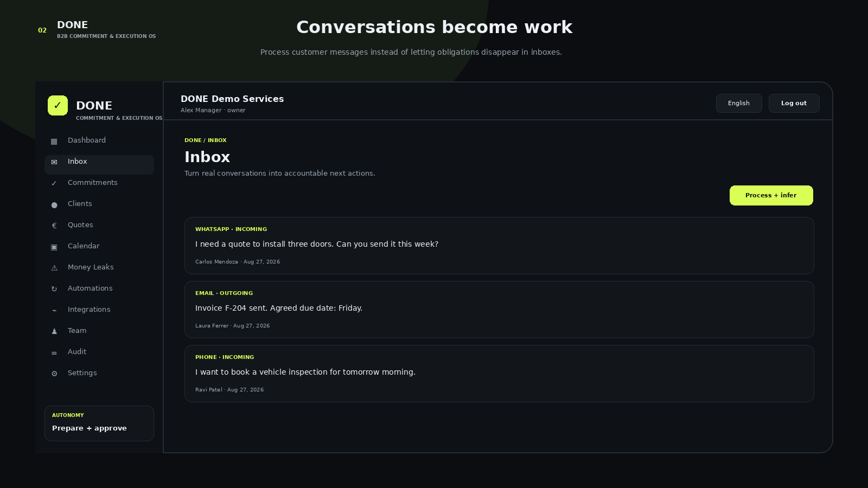
Task: Click 'Turn real conversations into accountable next actions.'
Action: (280, 174)
